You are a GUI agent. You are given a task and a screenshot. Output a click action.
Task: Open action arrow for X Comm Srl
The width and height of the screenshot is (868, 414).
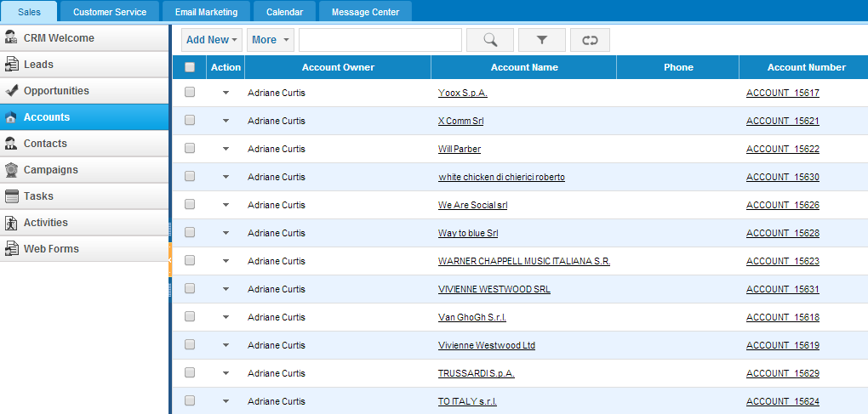coord(226,121)
